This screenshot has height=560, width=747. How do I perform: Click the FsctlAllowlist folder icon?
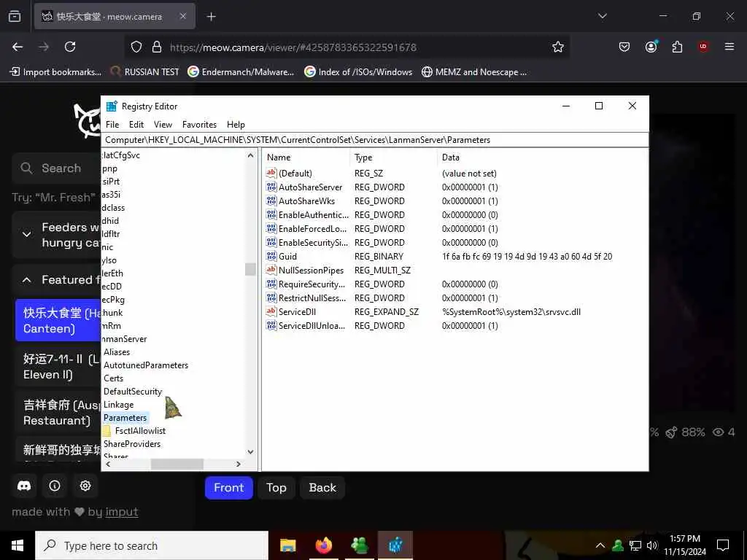coord(107,431)
